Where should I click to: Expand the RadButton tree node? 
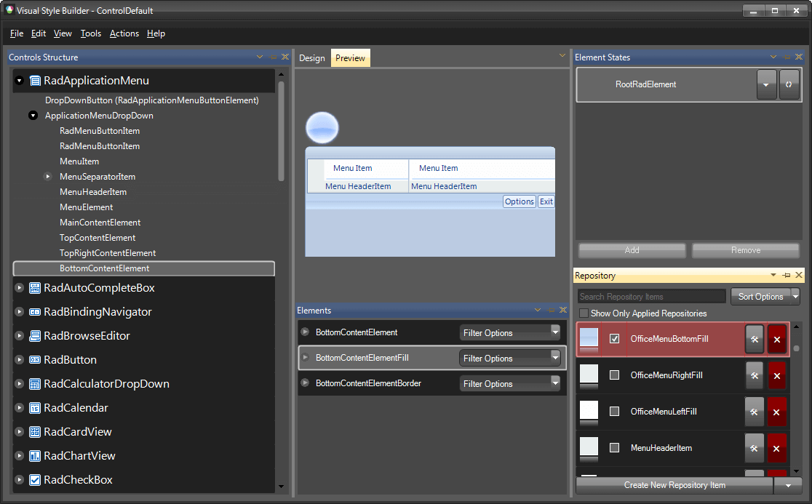[17, 359]
